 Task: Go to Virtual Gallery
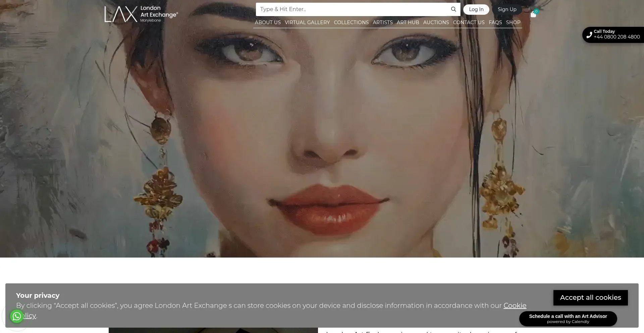307,22
